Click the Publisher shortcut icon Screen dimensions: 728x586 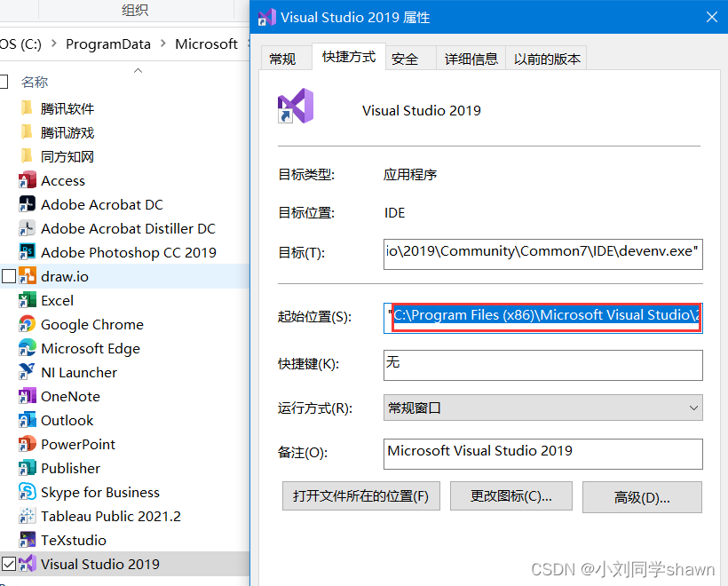(x=28, y=468)
